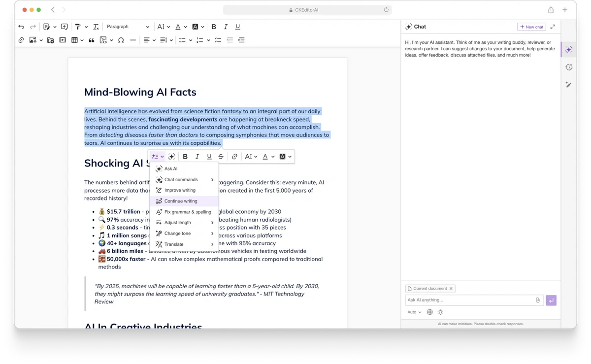Click the insert media icon
The width and height of the screenshot is (591, 364).
[63, 40]
